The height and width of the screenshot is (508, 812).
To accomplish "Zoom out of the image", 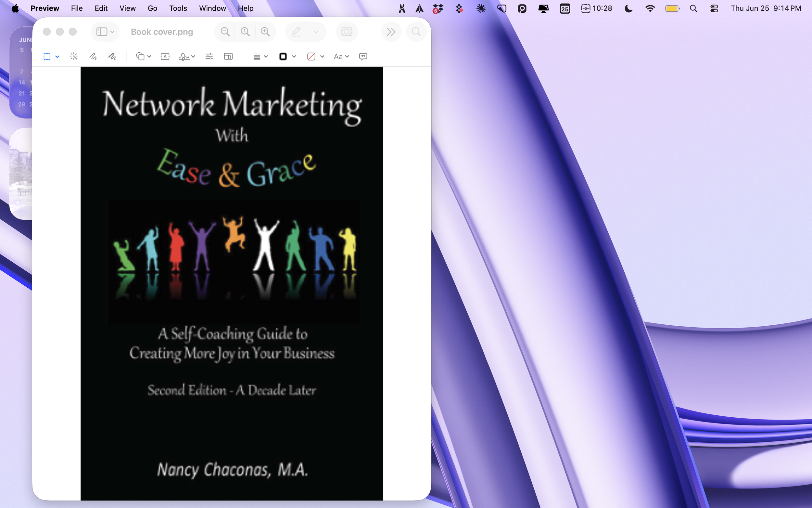I will click(225, 32).
